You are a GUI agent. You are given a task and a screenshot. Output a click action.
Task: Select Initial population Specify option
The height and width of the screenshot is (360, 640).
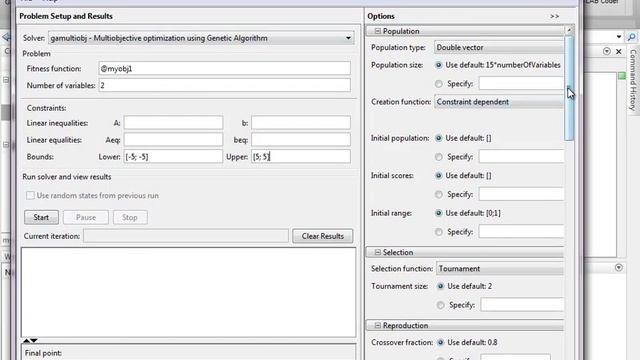pos(439,157)
